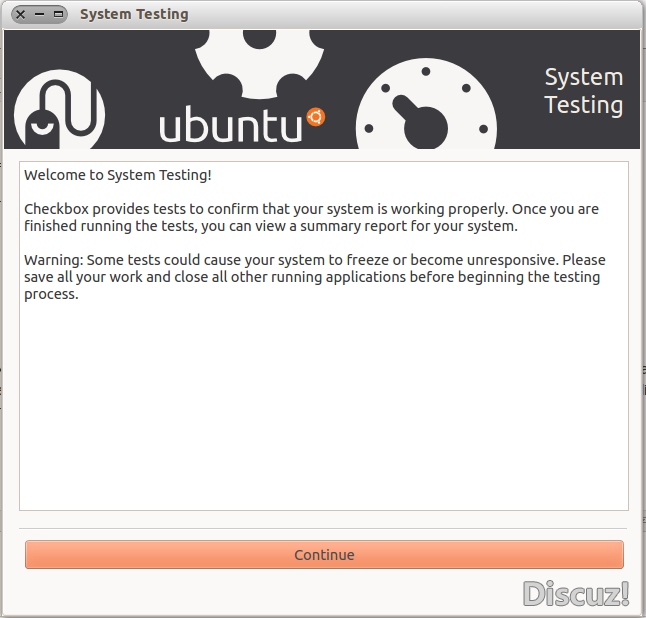Click the ubuntu wordmark in banner
This screenshot has width=646, height=618.
pyautogui.click(x=231, y=124)
